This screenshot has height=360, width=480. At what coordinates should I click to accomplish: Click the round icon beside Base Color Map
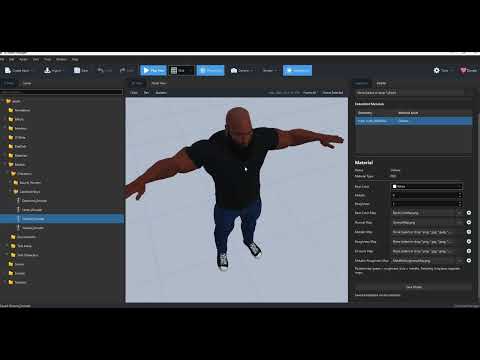pyautogui.click(x=469, y=213)
